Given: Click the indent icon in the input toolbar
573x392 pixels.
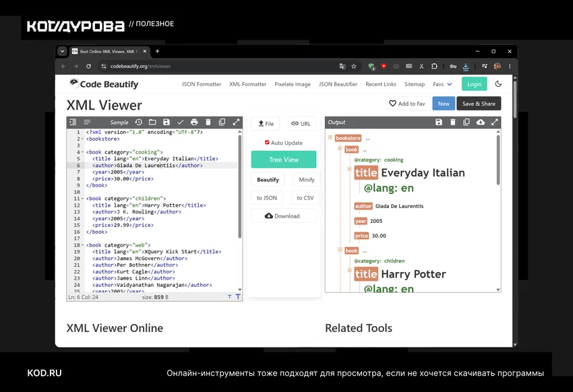Looking at the screenshot, I should tap(73, 123).
